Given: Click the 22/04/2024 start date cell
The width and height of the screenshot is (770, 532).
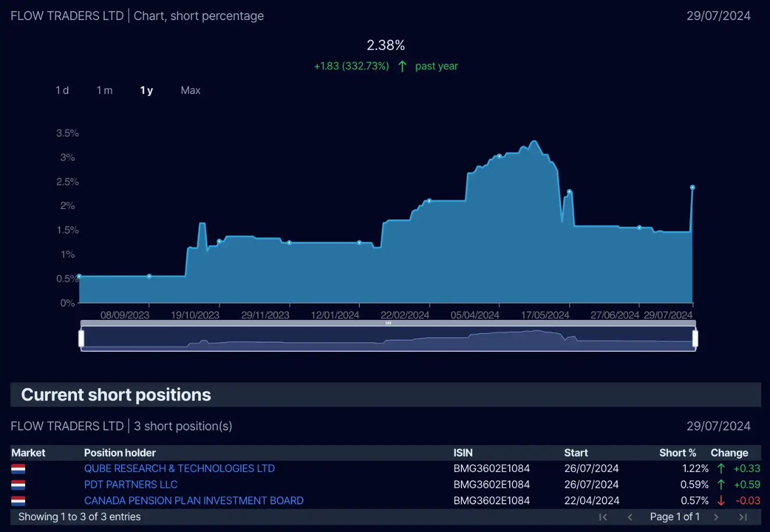Looking at the screenshot, I should point(592,500).
